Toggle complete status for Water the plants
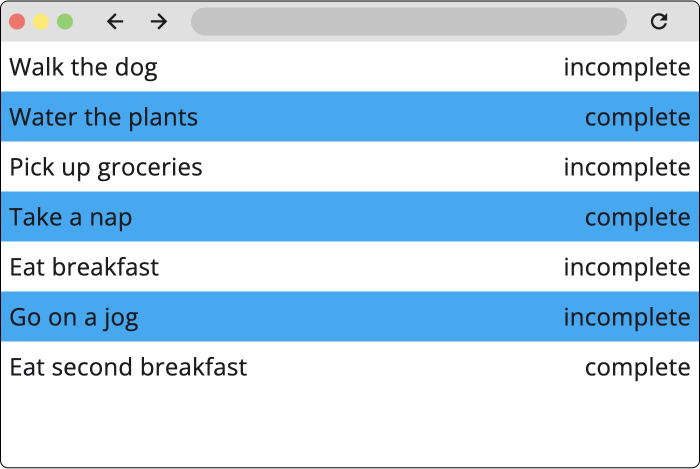700x469 pixels. tap(637, 117)
